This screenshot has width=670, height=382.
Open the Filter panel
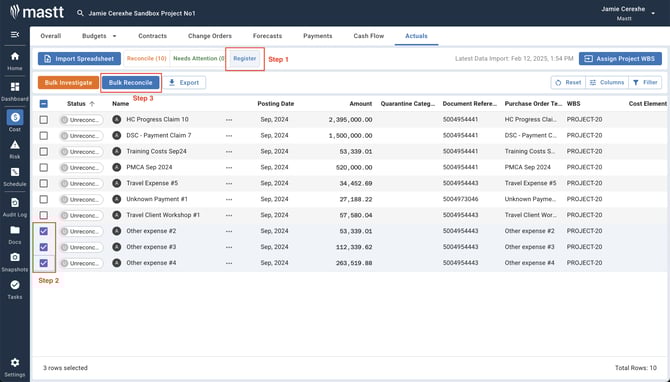[x=645, y=82]
